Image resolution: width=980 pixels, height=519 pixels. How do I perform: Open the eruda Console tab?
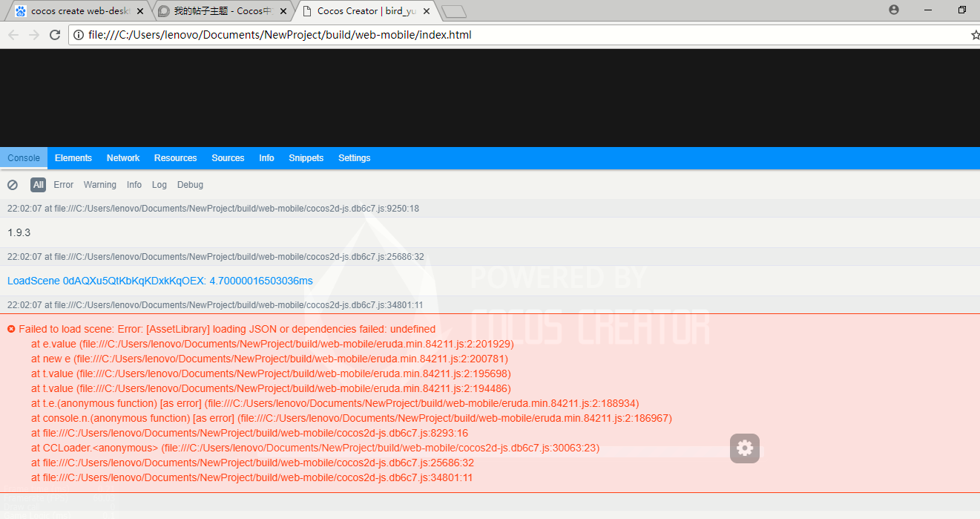click(x=24, y=158)
